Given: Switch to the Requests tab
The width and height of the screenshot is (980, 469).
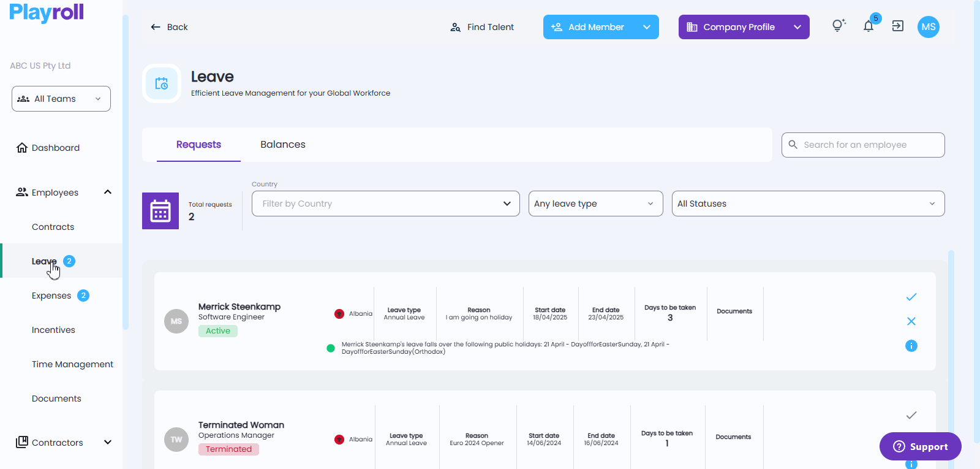Looking at the screenshot, I should coord(198,145).
